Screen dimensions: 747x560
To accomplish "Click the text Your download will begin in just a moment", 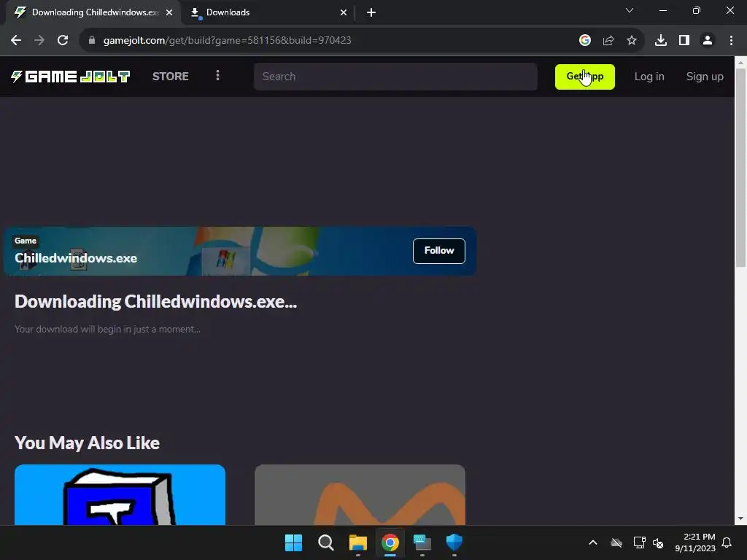I will pyautogui.click(x=108, y=330).
